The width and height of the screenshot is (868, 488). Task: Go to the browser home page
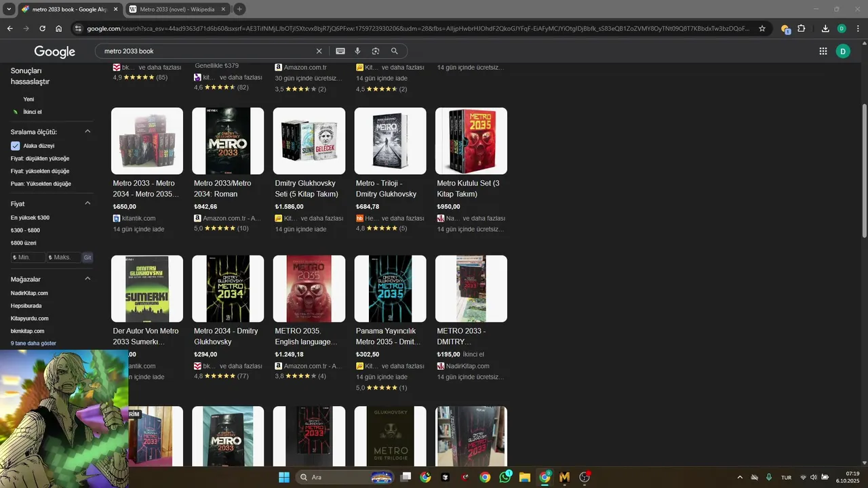[x=59, y=28]
